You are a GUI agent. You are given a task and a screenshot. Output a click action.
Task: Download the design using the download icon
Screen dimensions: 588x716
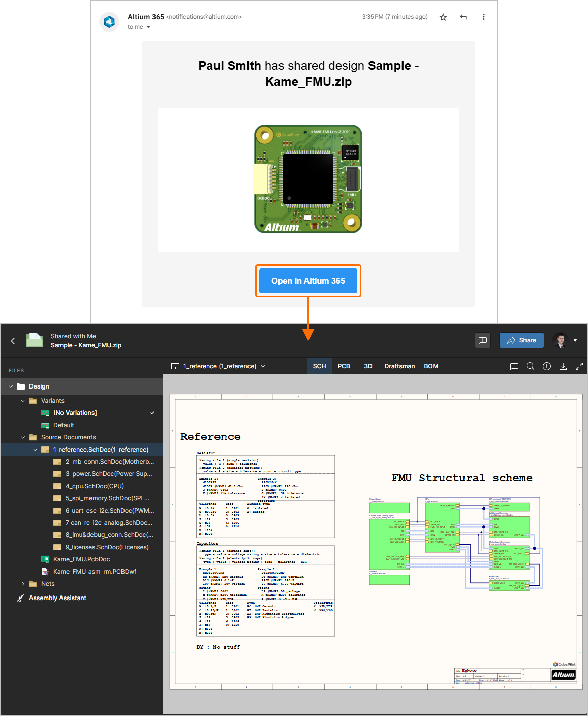pyautogui.click(x=563, y=366)
